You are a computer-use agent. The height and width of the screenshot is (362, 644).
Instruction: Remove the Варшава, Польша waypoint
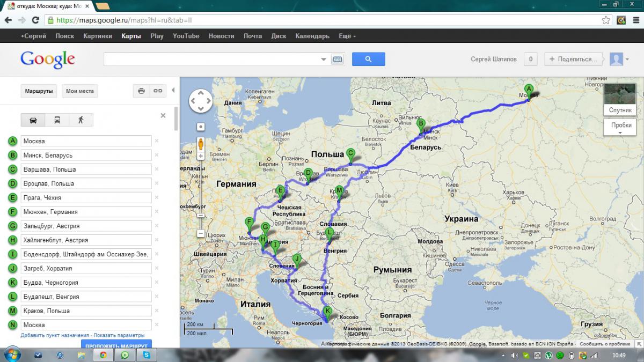point(157,169)
